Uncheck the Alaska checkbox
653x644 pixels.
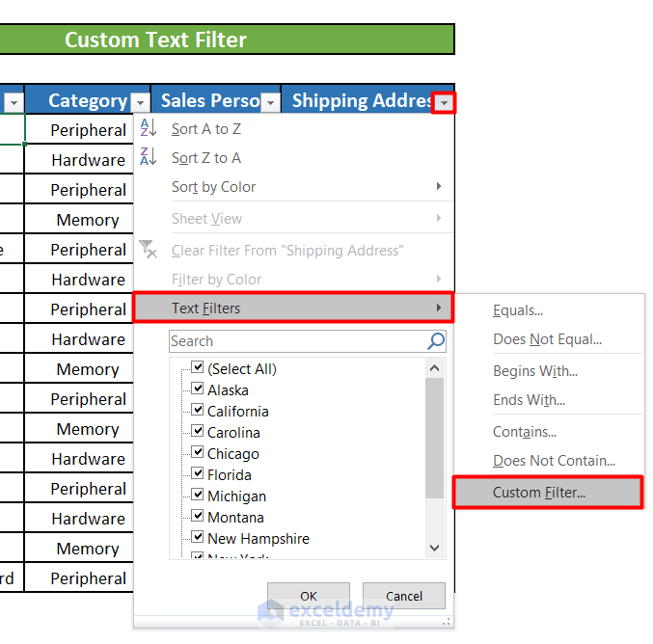[198, 389]
